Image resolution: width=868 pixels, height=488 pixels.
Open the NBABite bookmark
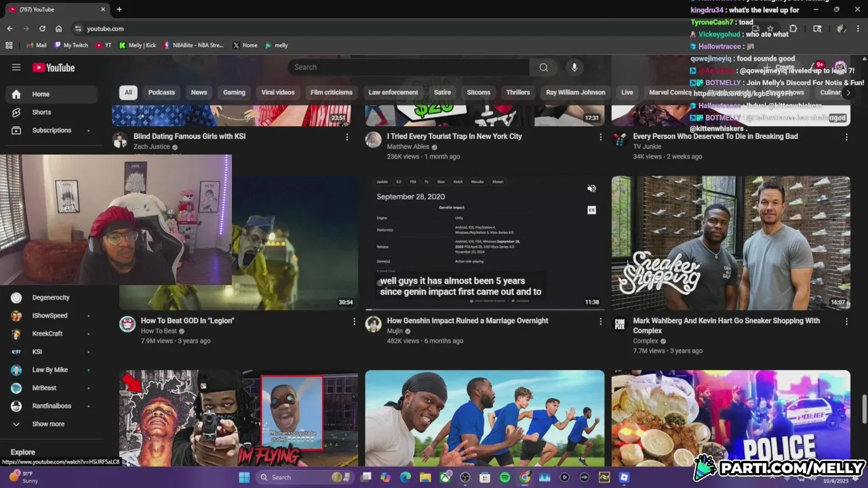coord(193,45)
